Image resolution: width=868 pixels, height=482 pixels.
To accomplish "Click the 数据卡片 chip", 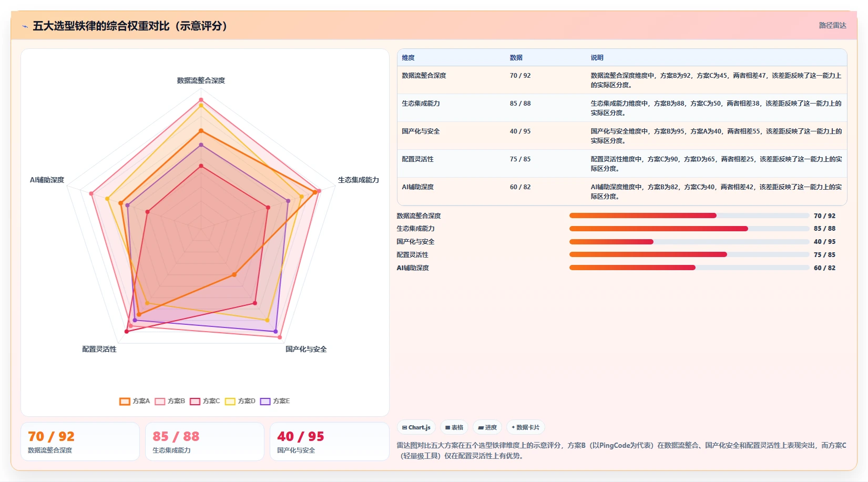I will coord(525,427).
